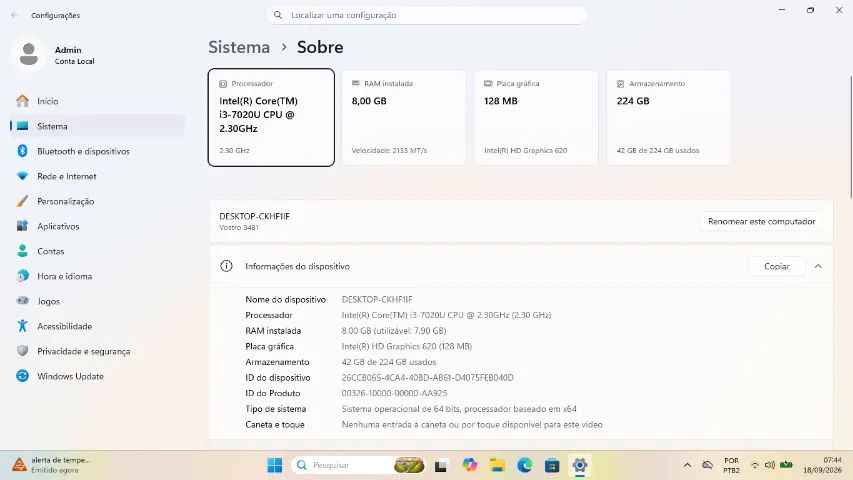This screenshot has width=853, height=480.
Task: Open Personalização settings
Action: pyautogui.click(x=97, y=201)
